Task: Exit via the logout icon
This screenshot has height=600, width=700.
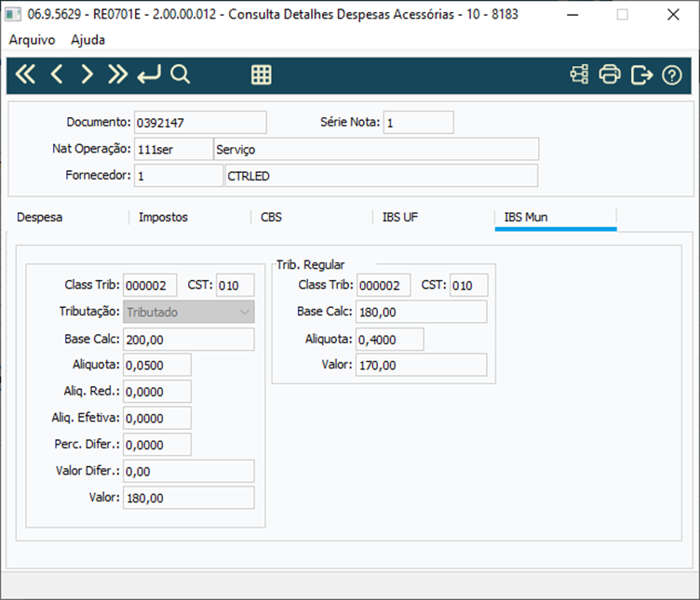Action: click(x=641, y=74)
